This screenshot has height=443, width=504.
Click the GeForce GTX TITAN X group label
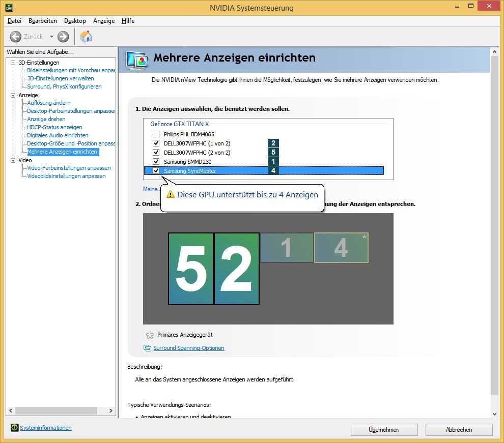click(179, 124)
